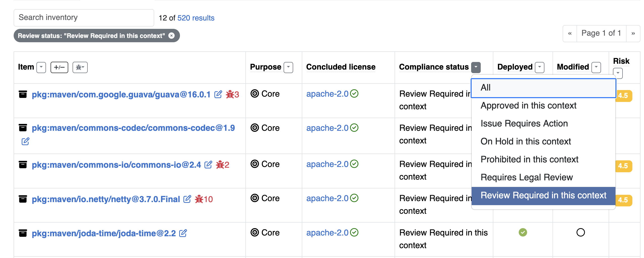
Task: Click the Core target icon in guava row
Action: (255, 94)
